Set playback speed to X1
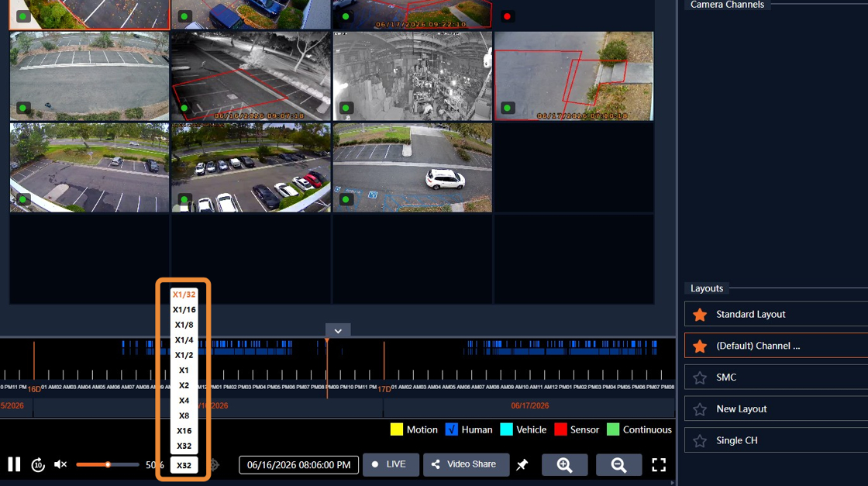 [x=184, y=370]
